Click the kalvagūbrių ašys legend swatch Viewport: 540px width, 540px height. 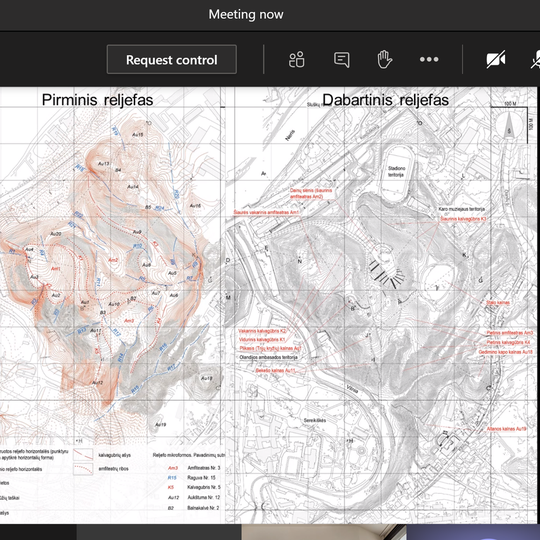pos(83,454)
